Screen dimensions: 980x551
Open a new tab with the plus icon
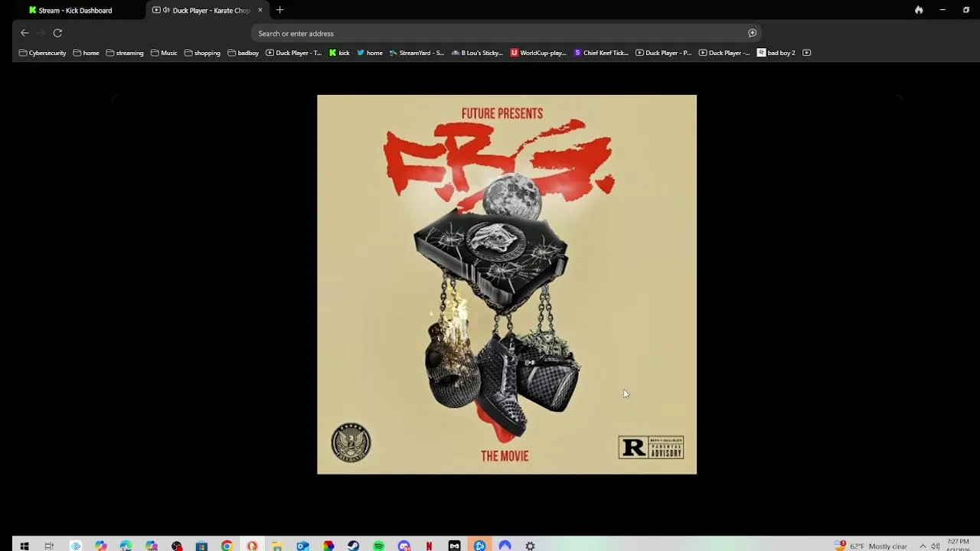click(x=279, y=10)
